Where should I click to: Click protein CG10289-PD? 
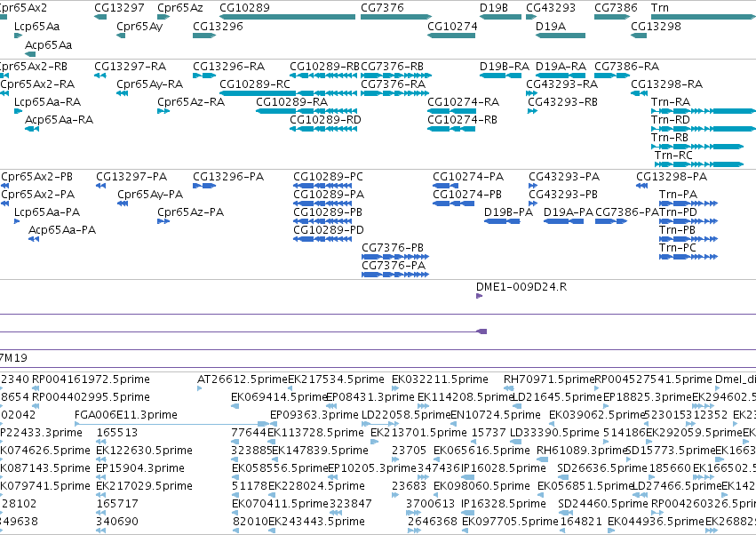(322, 239)
